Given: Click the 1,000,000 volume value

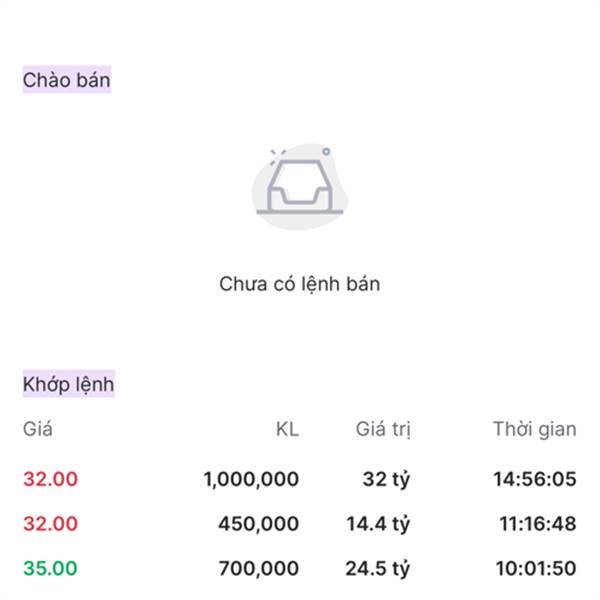Looking at the screenshot, I should [251, 479].
